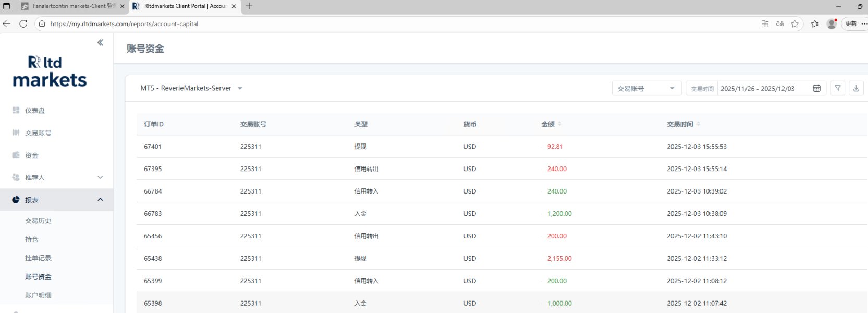Open read aloud icon in address bar

(780, 23)
